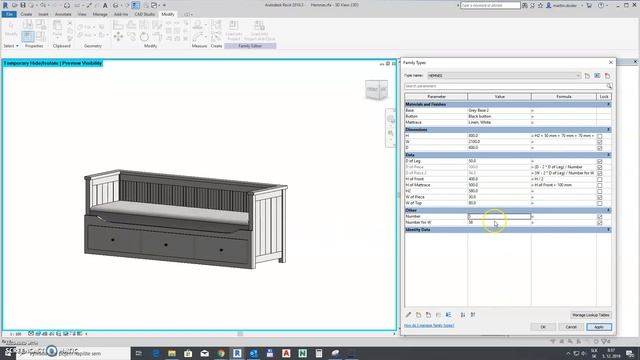The height and width of the screenshot is (360, 640).
Task: Toggle the lock checkbox for W of Top
Action: [600, 203]
